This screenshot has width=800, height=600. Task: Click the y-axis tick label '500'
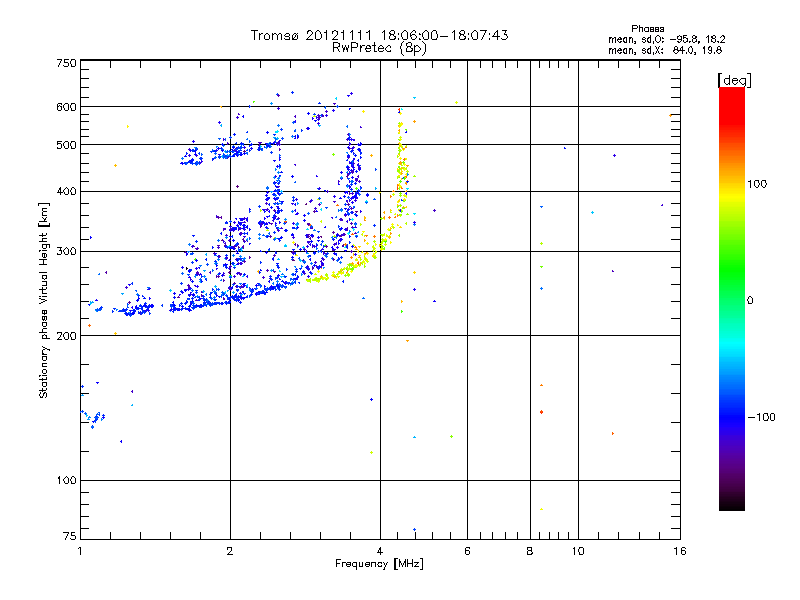[x=67, y=145]
